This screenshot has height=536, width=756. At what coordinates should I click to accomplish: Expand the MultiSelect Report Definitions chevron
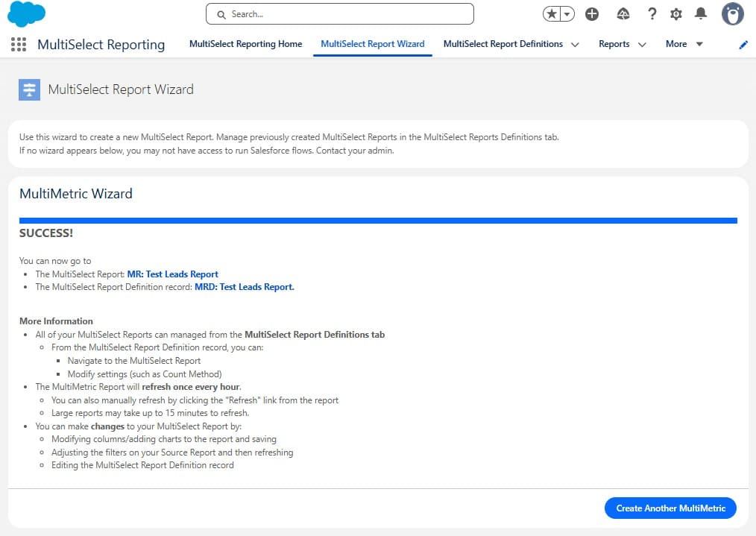click(x=575, y=45)
